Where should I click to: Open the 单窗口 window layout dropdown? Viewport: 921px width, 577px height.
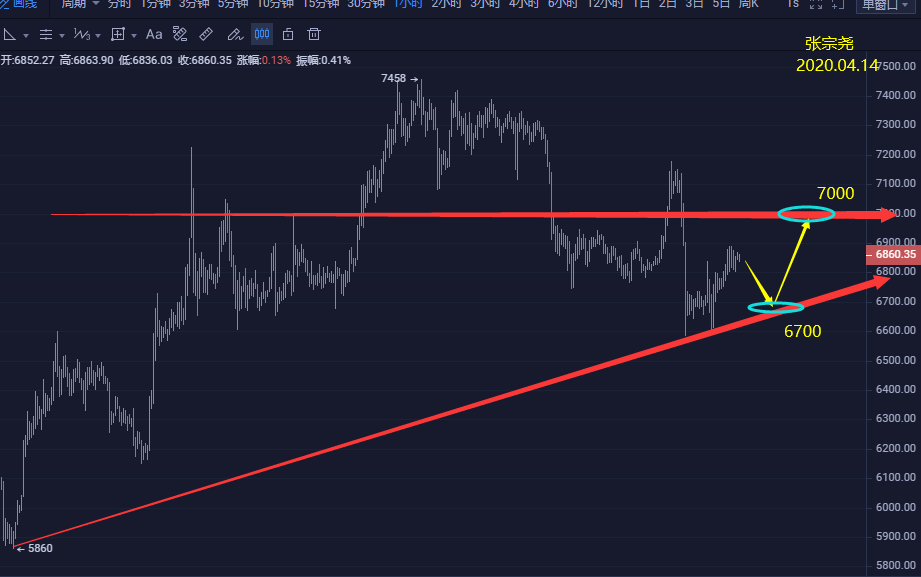[885, 5]
